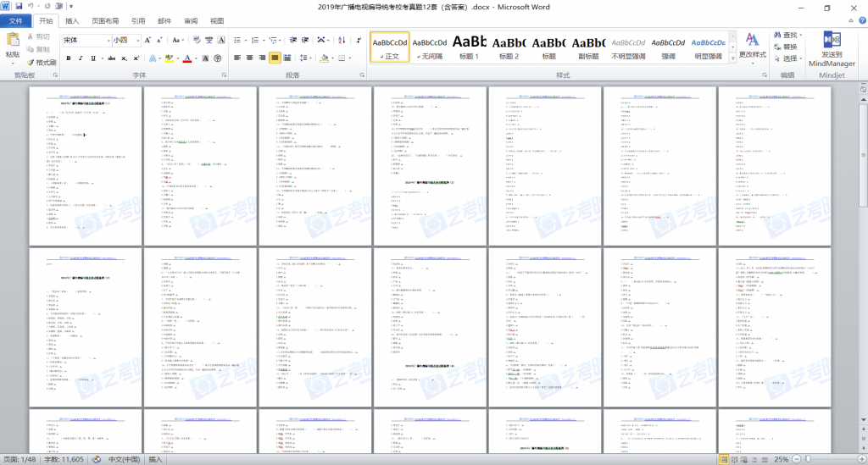The image size is (868, 465).
Task: Click the Paste (粘贴) clipboard icon
Action: pos(13,44)
